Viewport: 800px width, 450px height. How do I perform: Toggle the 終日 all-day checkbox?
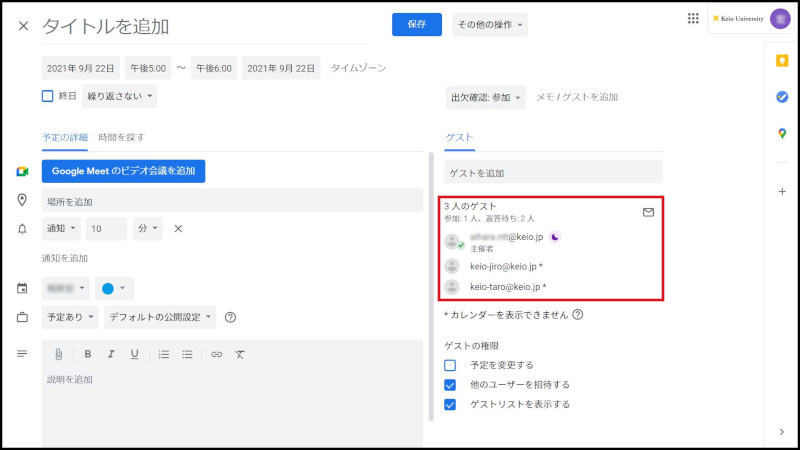[x=47, y=97]
